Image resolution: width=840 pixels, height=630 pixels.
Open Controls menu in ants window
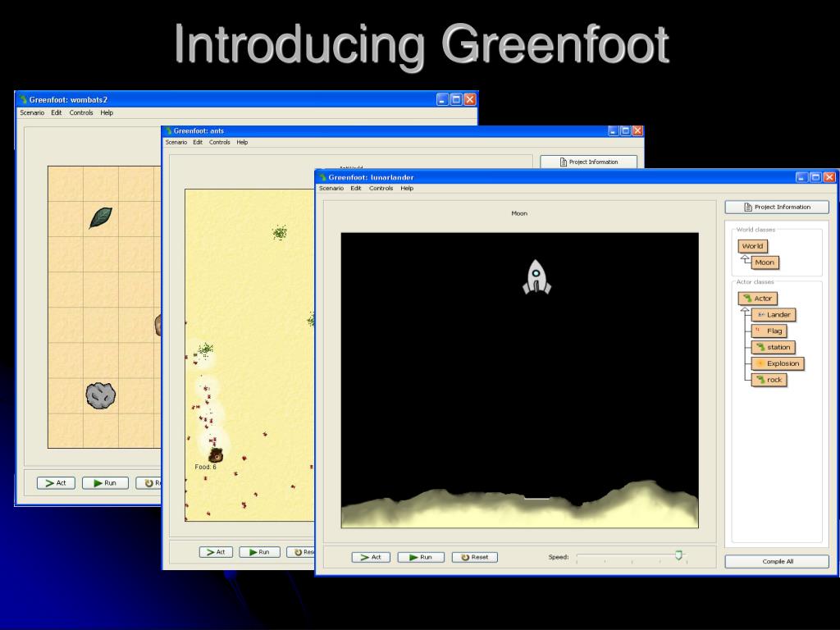(220, 142)
